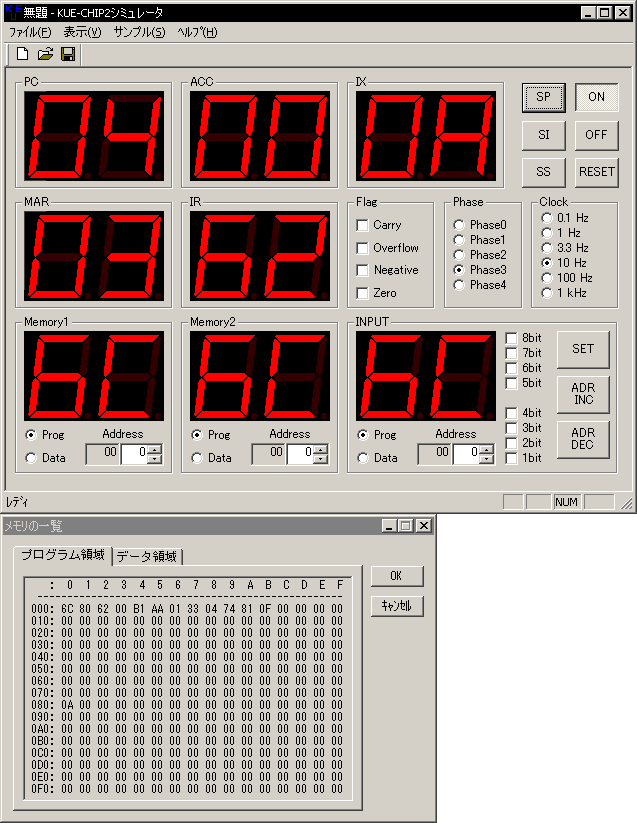Increase INPUT address with up spinner
The width and height of the screenshot is (637, 823).
(486, 449)
